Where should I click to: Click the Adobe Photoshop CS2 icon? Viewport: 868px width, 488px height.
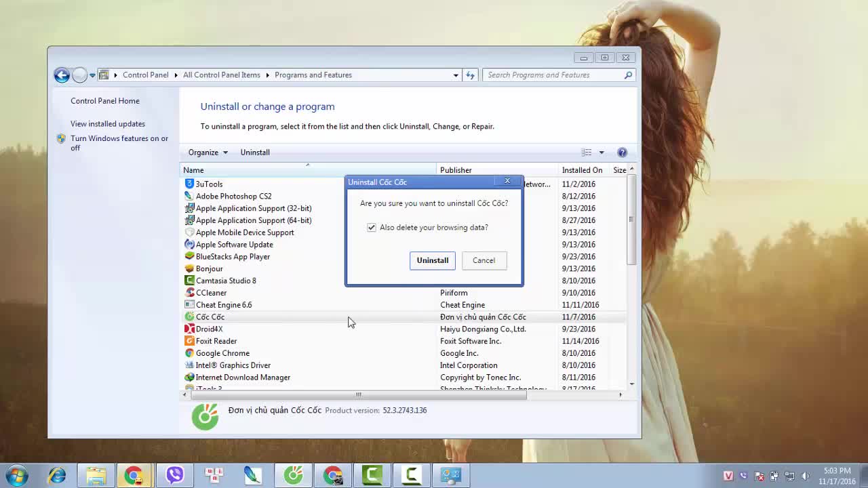[x=190, y=196]
